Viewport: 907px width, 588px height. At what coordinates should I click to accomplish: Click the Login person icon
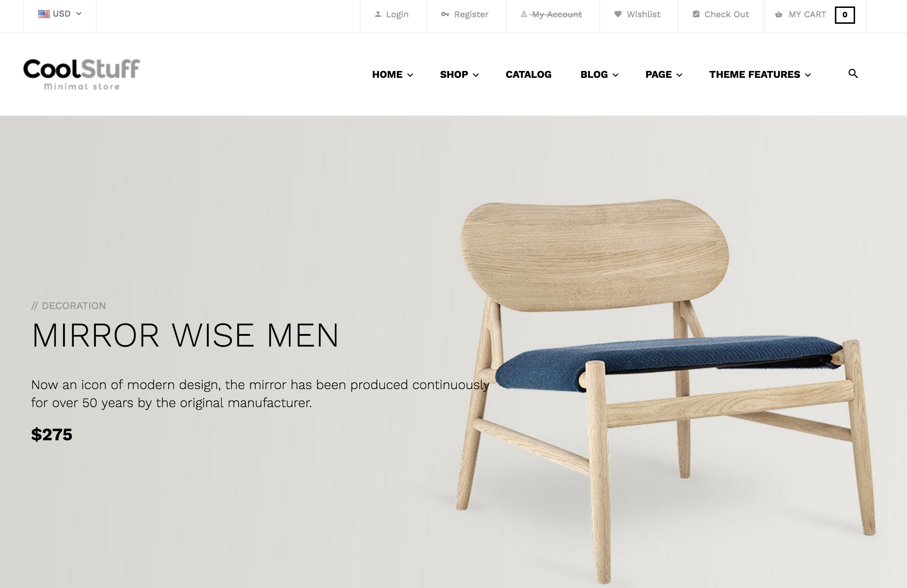click(378, 14)
